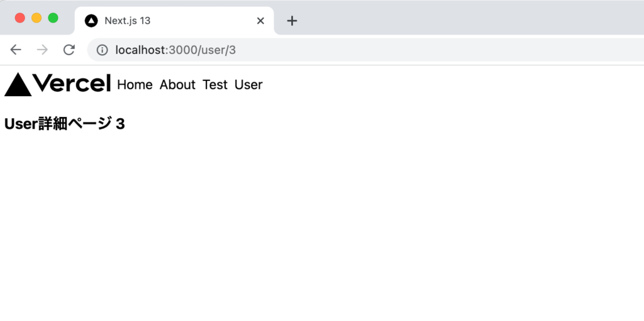Image resolution: width=644 pixels, height=321 pixels.
Task: Open a new browser tab
Action: [x=292, y=21]
